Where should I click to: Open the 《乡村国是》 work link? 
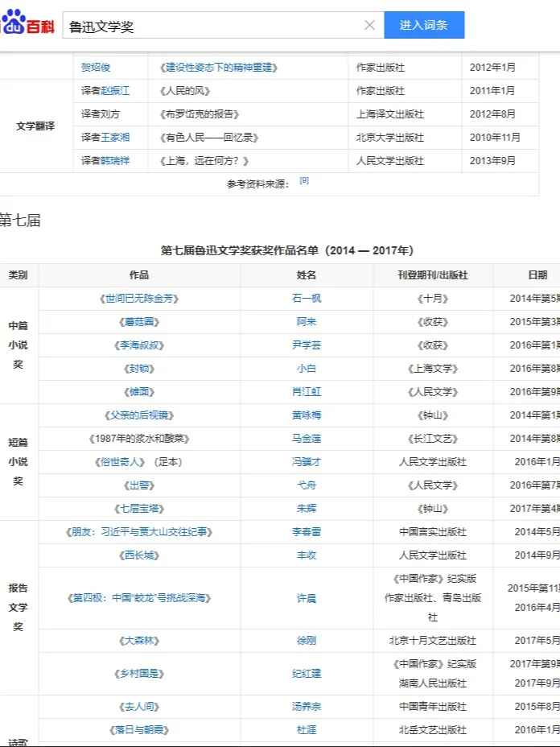pyautogui.click(x=139, y=674)
